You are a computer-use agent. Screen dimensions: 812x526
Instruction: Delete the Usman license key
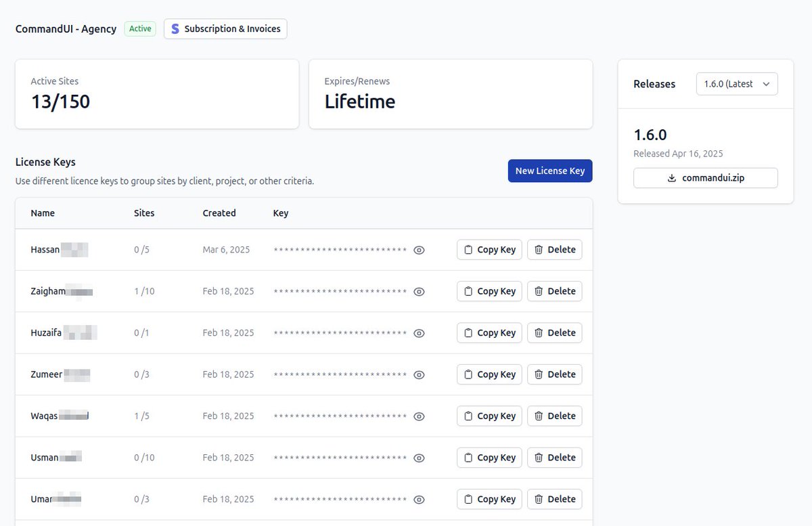click(x=554, y=458)
